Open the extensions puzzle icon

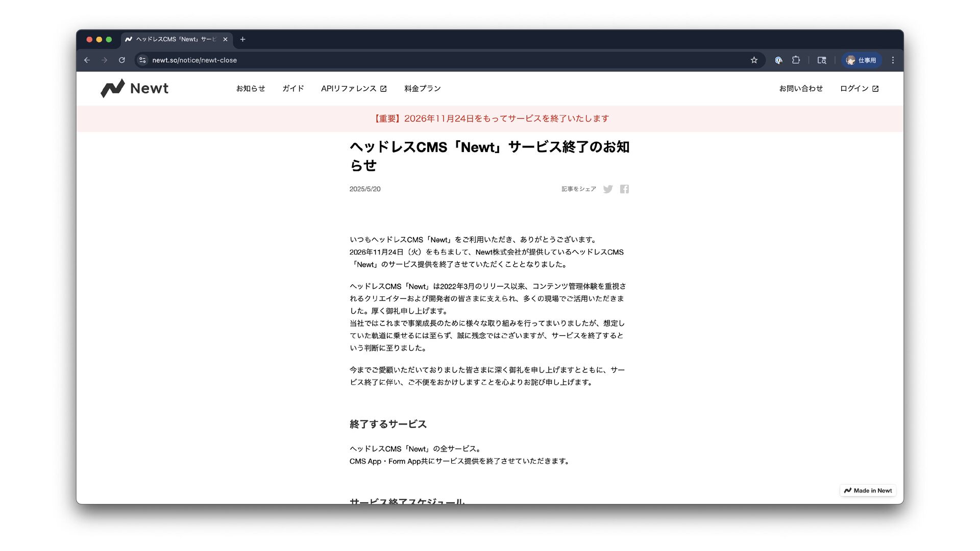point(796,60)
